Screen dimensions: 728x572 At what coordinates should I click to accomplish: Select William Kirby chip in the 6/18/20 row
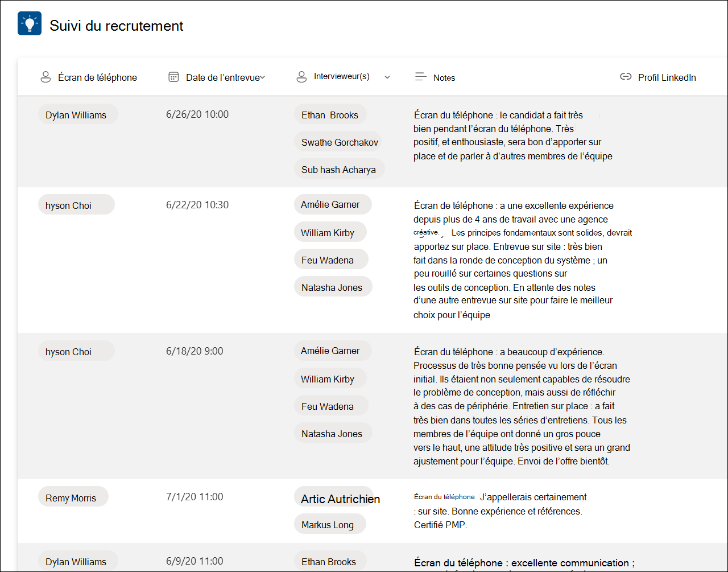(330, 378)
